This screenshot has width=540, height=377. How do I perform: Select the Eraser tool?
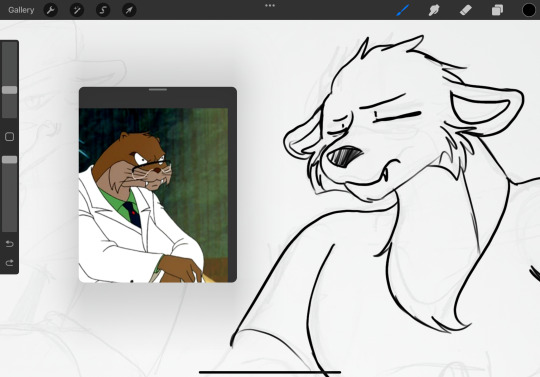coord(466,10)
